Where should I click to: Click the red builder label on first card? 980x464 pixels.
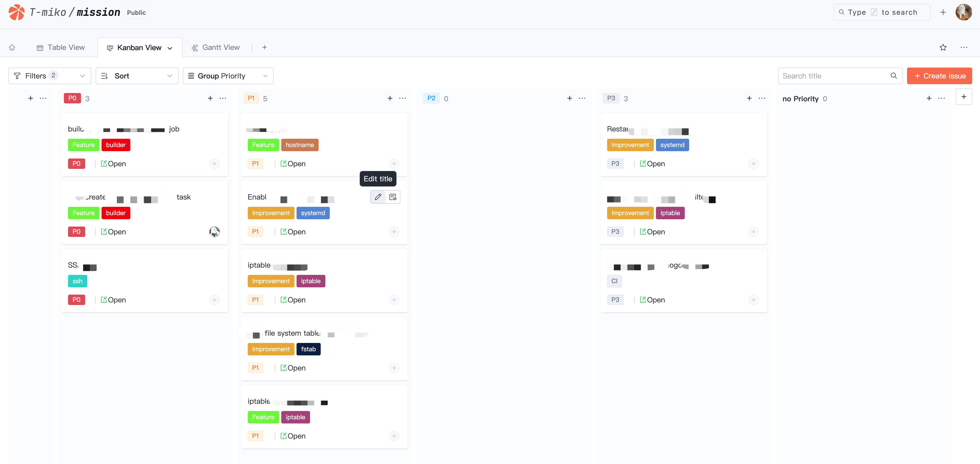coord(116,145)
